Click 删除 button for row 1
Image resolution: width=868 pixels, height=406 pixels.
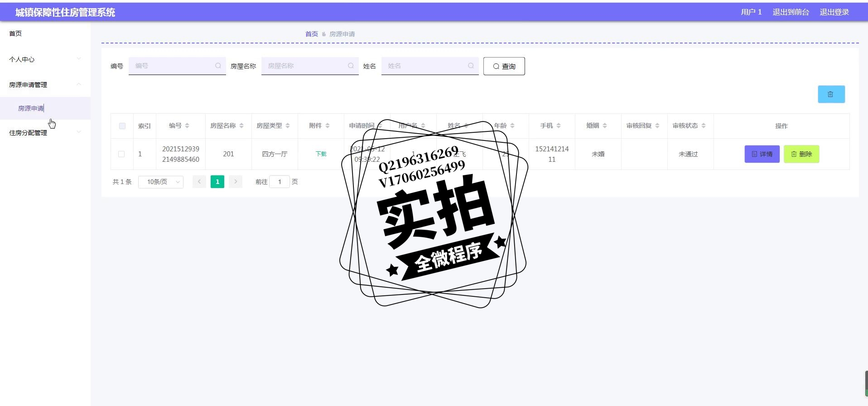click(x=801, y=154)
